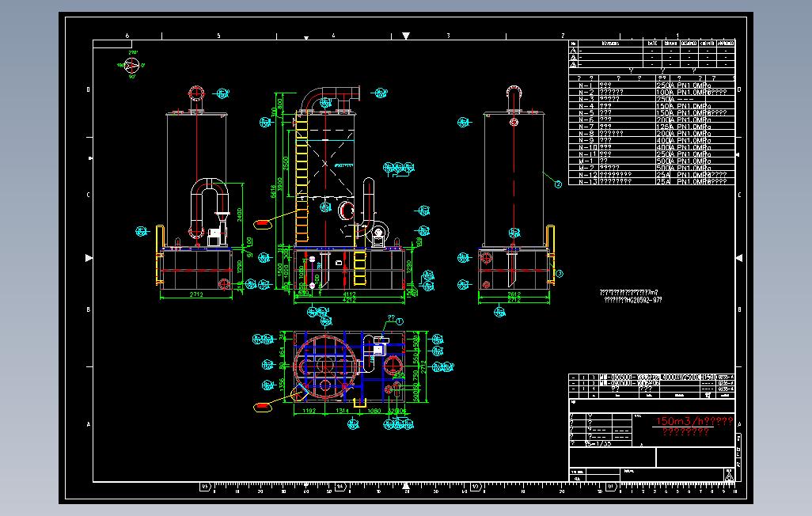Viewport: 812px width, 516px height.
Task: Select nozzle table row N-11
Action: [651, 154]
